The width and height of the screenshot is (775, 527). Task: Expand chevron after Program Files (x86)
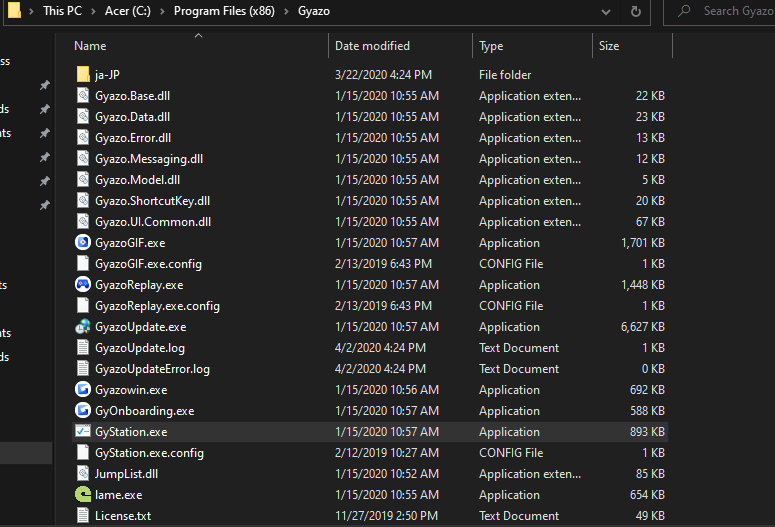pyautogui.click(x=286, y=11)
